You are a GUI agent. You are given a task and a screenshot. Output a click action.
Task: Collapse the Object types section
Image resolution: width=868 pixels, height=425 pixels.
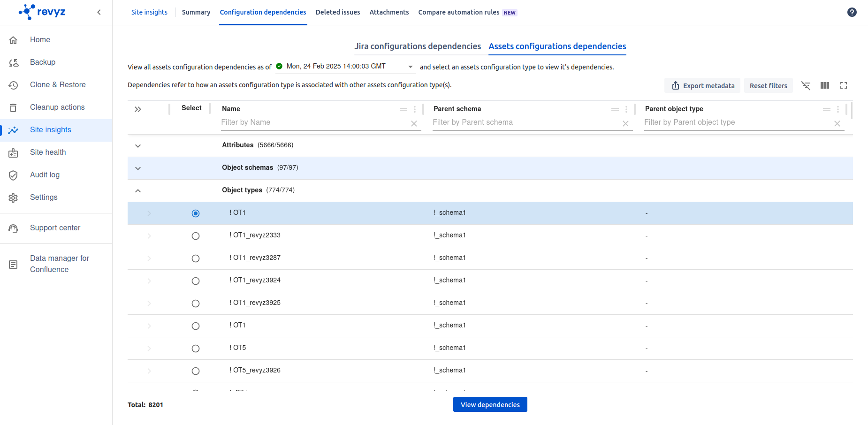[x=137, y=190]
